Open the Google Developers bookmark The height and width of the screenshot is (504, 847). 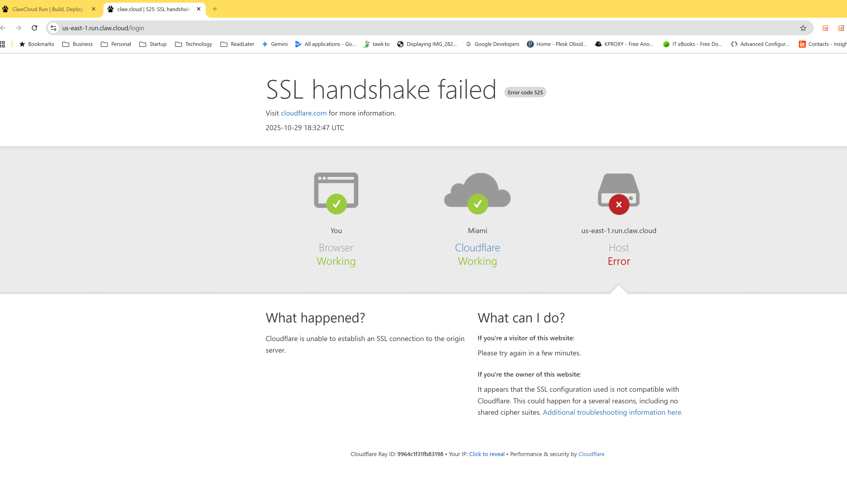[x=493, y=44]
